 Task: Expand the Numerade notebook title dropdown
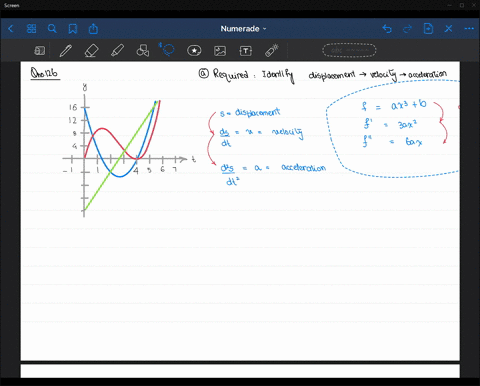tap(243, 29)
